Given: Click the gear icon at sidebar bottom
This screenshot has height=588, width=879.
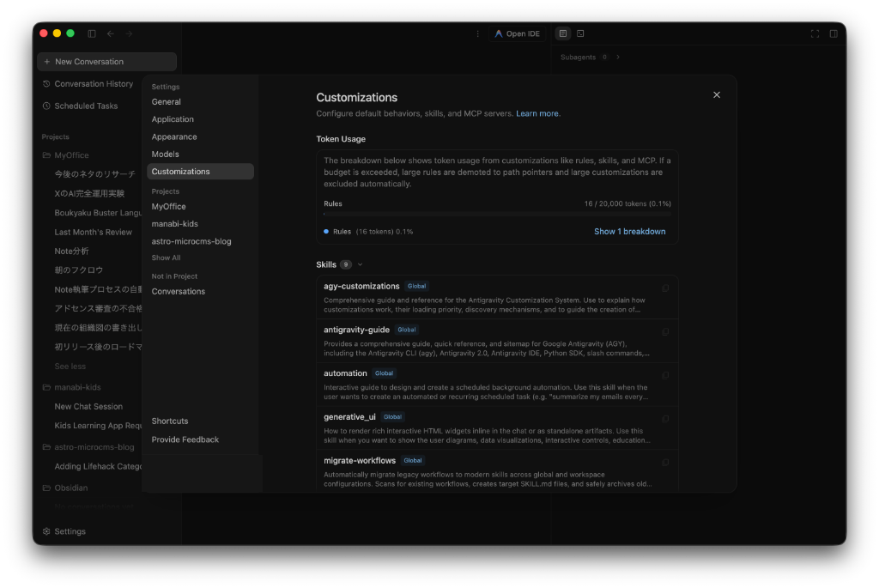Looking at the screenshot, I should click(46, 531).
